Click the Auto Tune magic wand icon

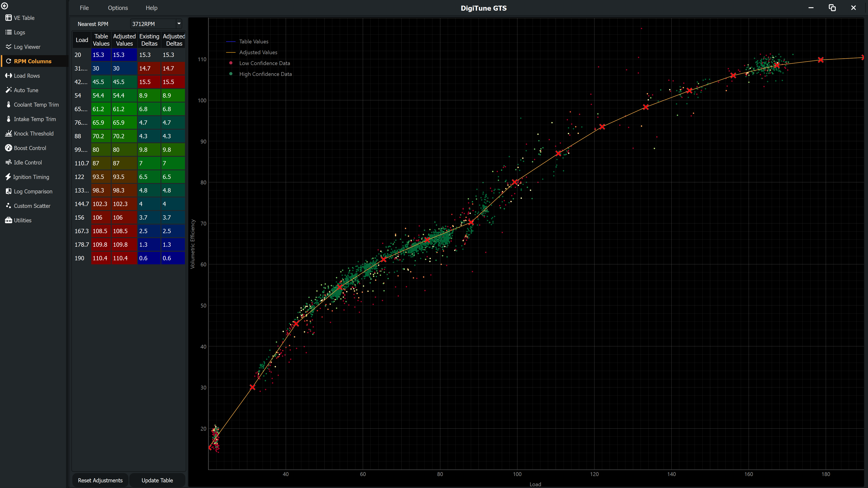pos(8,90)
